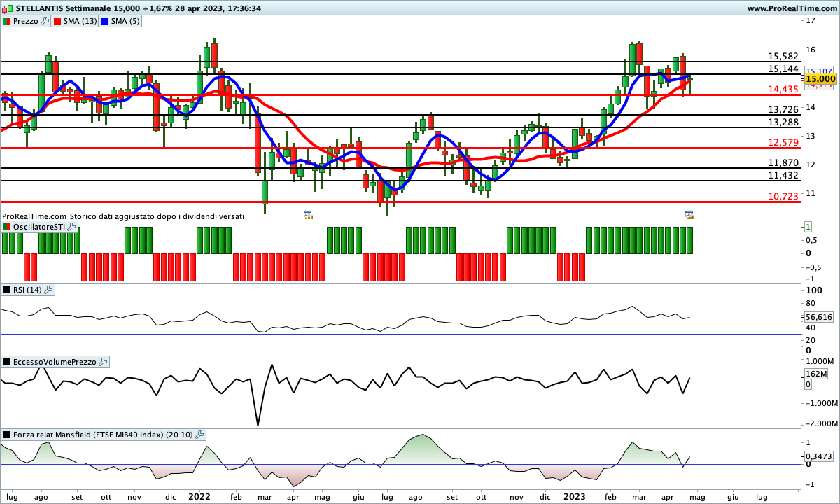This screenshot has height=504, width=840.
Task: Open RSI (14) settings wrench icon
Action: (x=49, y=289)
